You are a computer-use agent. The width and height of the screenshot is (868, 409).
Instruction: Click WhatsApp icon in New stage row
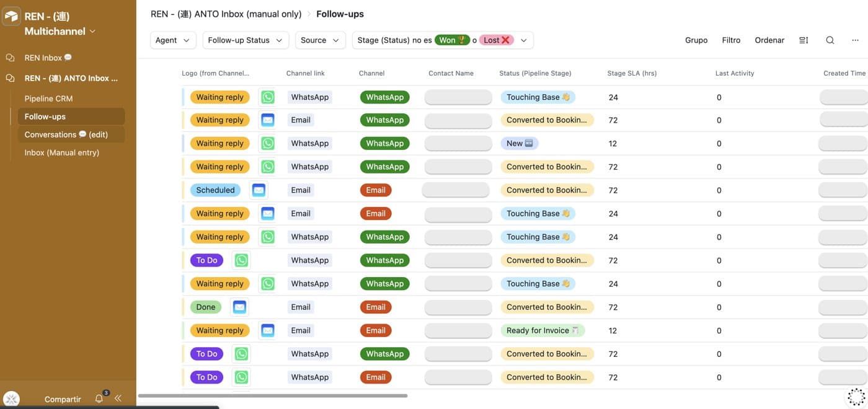click(x=268, y=143)
